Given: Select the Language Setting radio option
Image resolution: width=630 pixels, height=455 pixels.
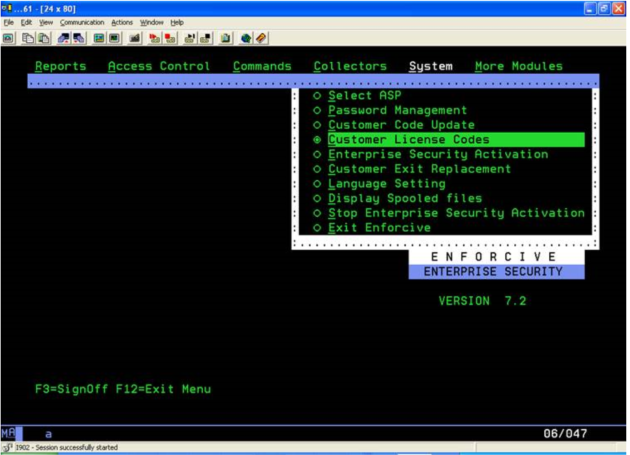Looking at the screenshot, I should point(317,184).
